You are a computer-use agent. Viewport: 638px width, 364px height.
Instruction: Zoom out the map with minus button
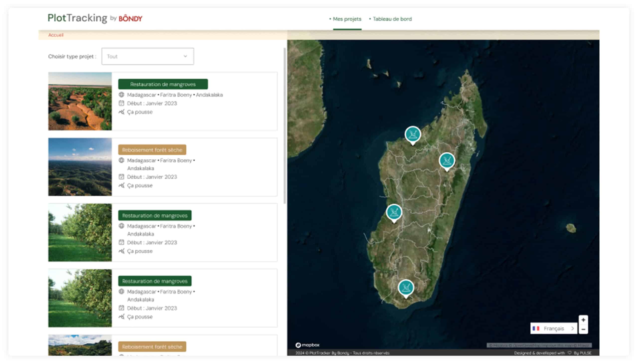(583, 329)
